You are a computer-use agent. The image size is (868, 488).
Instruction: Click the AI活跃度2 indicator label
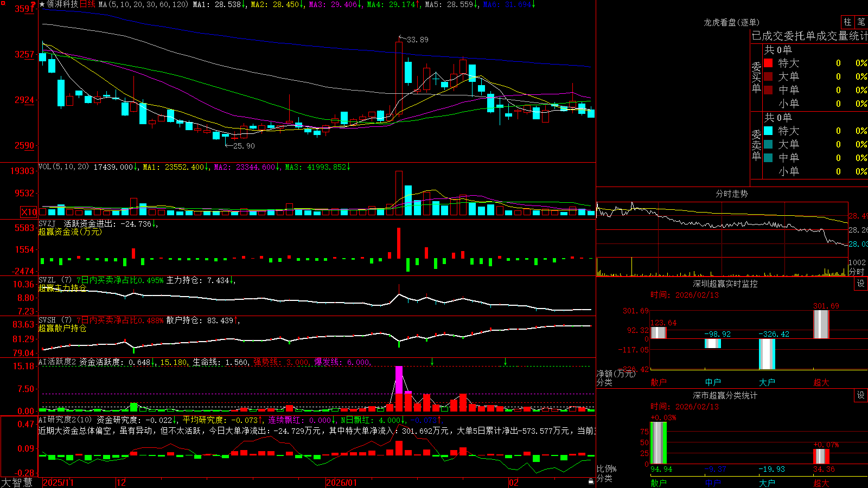pyautogui.click(x=58, y=362)
